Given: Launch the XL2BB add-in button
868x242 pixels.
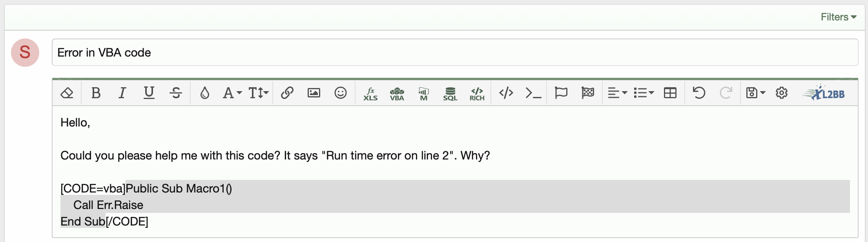Looking at the screenshot, I should pyautogui.click(x=823, y=93).
